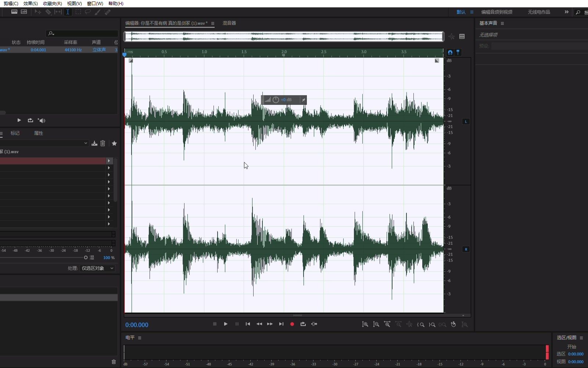Viewport: 588px width, 368px height.
Task: Select 编辑音频到视频 workspace
Action: (x=497, y=12)
